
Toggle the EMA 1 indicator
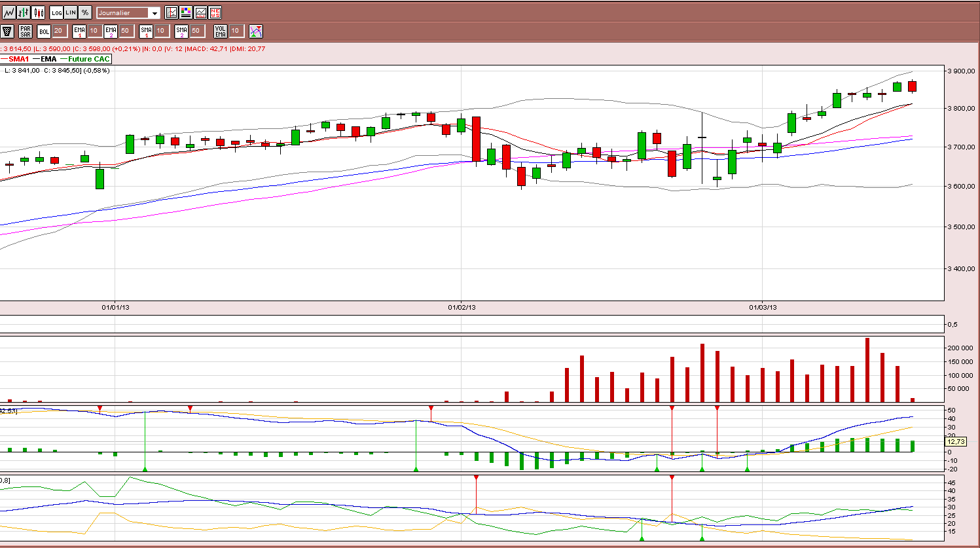pyautogui.click(x=79, y=31)
